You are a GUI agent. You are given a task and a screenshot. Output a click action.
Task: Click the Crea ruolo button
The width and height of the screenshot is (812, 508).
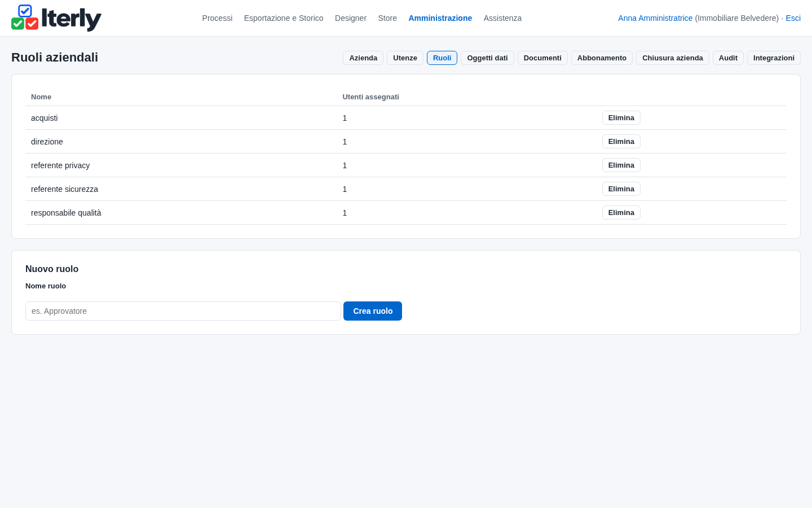point(373,311)
